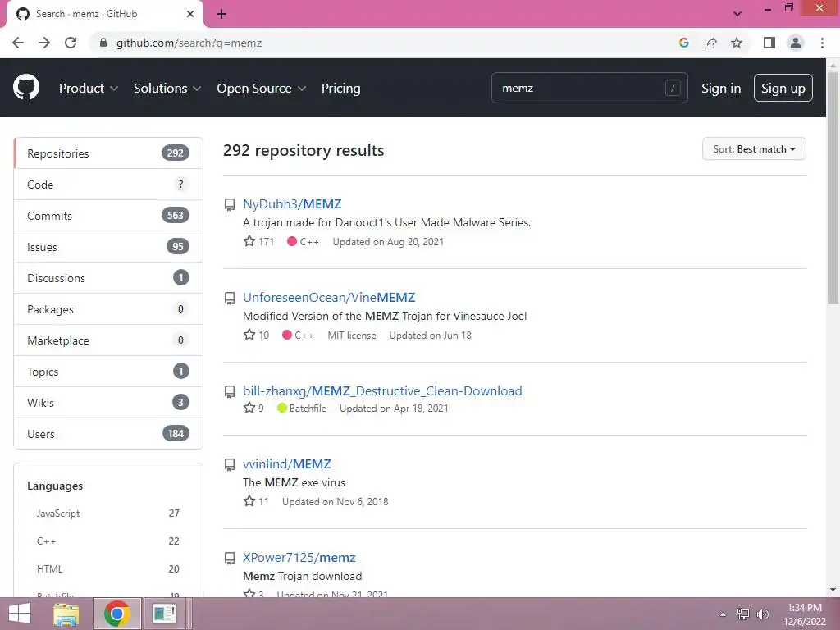
Task: Select Discussions filter in sidebar
Action: pyautogui.click(x=108, y=278)
